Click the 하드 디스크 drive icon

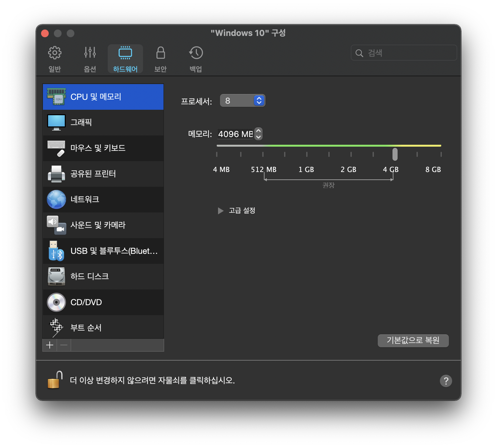56,276
